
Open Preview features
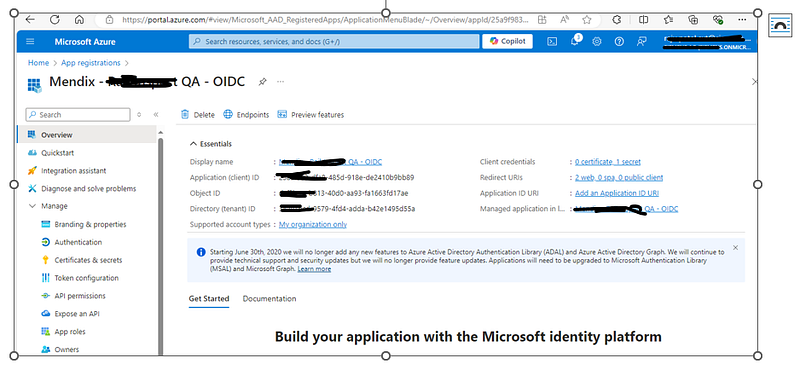coord(311,115)
